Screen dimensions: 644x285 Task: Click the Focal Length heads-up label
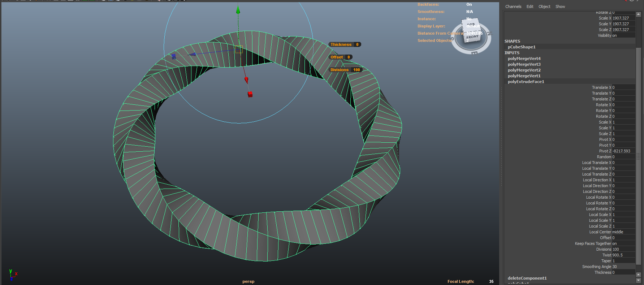pos(461,281)
